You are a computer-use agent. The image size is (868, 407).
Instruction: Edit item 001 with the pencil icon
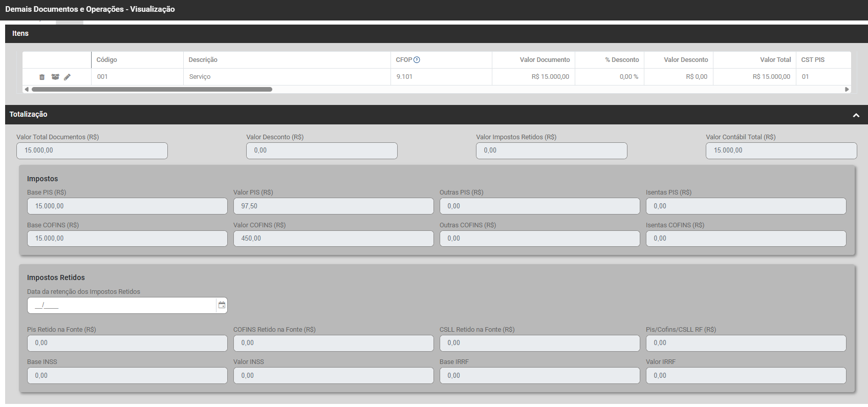[67, 77]
